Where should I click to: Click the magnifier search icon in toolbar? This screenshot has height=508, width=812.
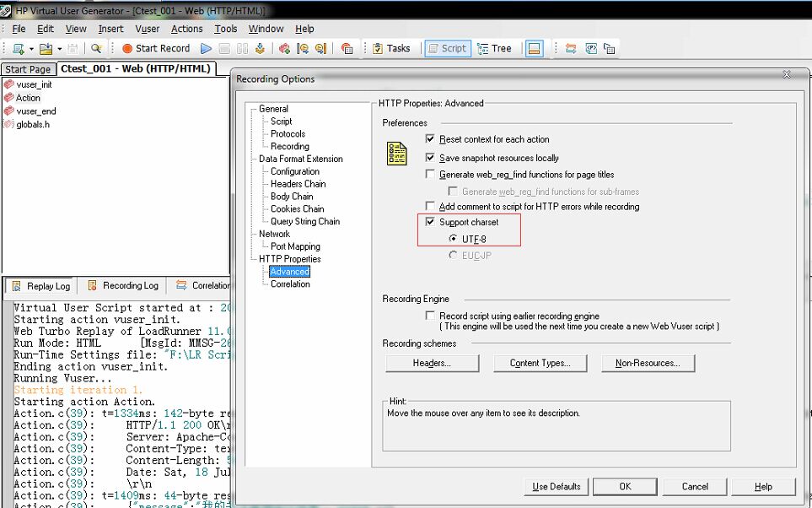(x=96, y=49)
